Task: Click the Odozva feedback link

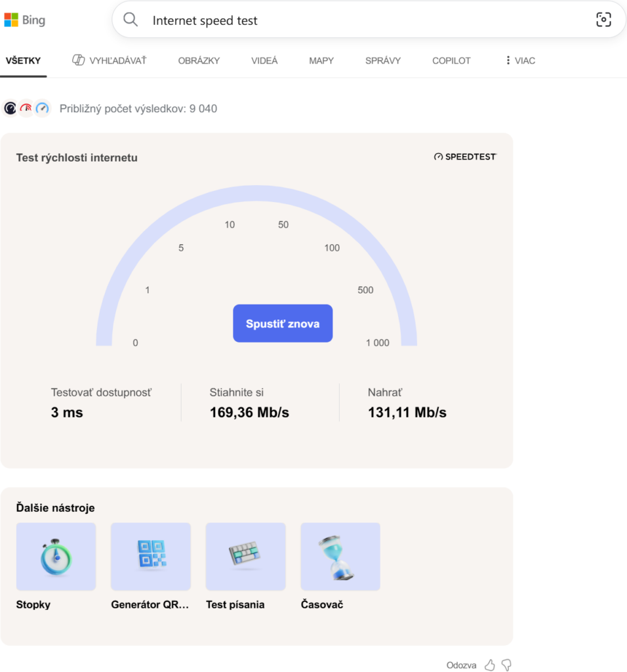Action: pos(461,665)
